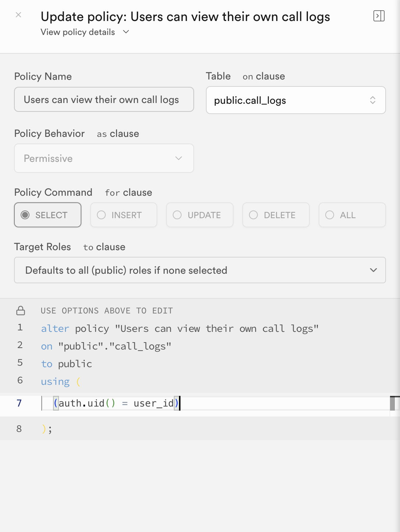This screenshot has height=532, width=400.
Task: Click the View policy details link
Action: 78,32
